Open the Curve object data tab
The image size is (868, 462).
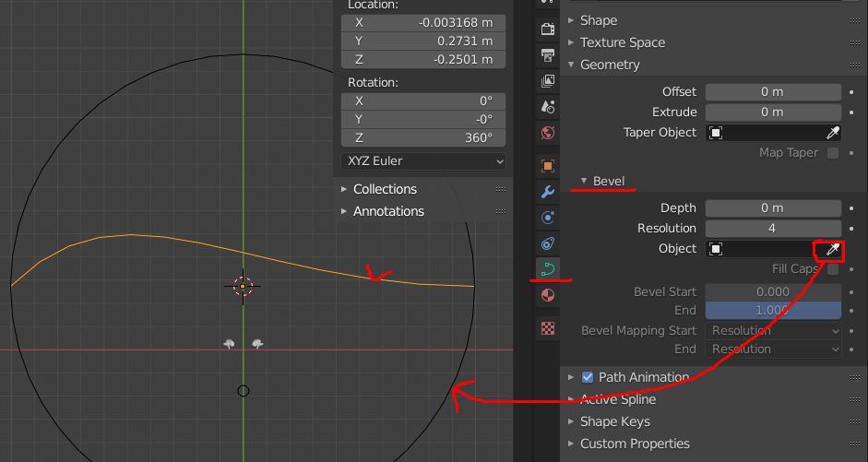click(x=548, y=269)
